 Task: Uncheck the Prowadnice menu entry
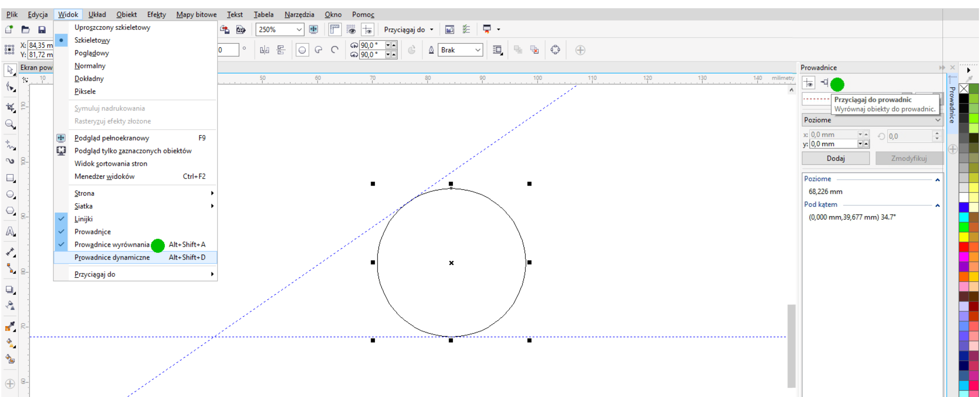[x=92, y=232]
